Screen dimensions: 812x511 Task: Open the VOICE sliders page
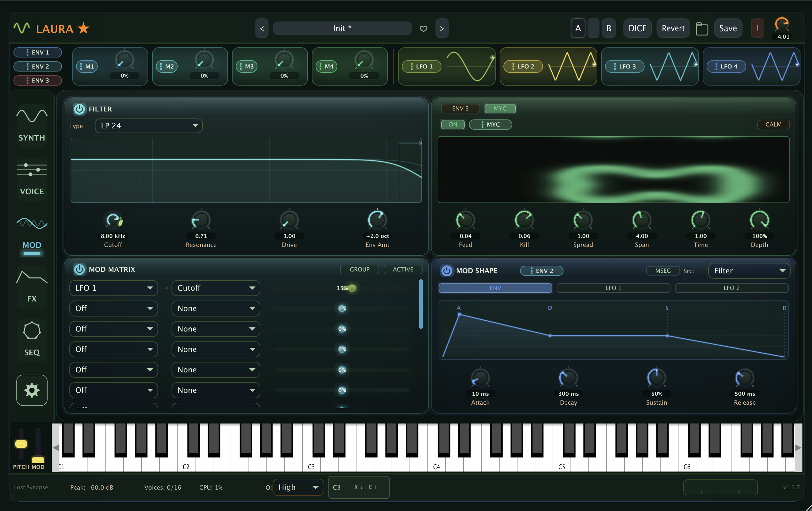(x=32, y=179)
